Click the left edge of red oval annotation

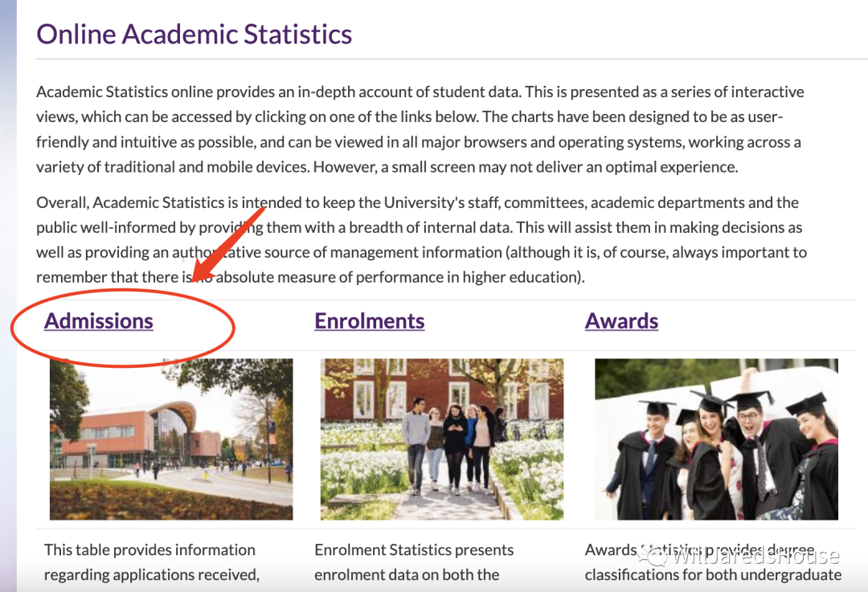click(x=12, y=329)
